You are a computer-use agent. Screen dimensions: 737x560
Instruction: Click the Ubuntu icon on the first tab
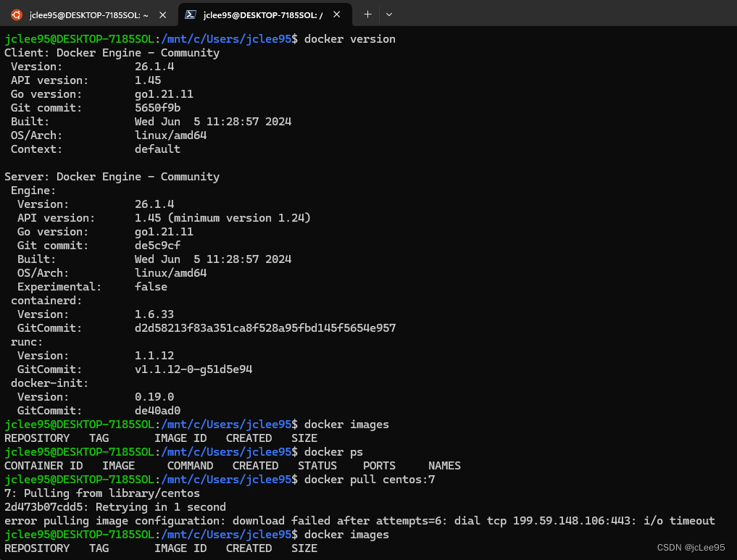(16, 14)
